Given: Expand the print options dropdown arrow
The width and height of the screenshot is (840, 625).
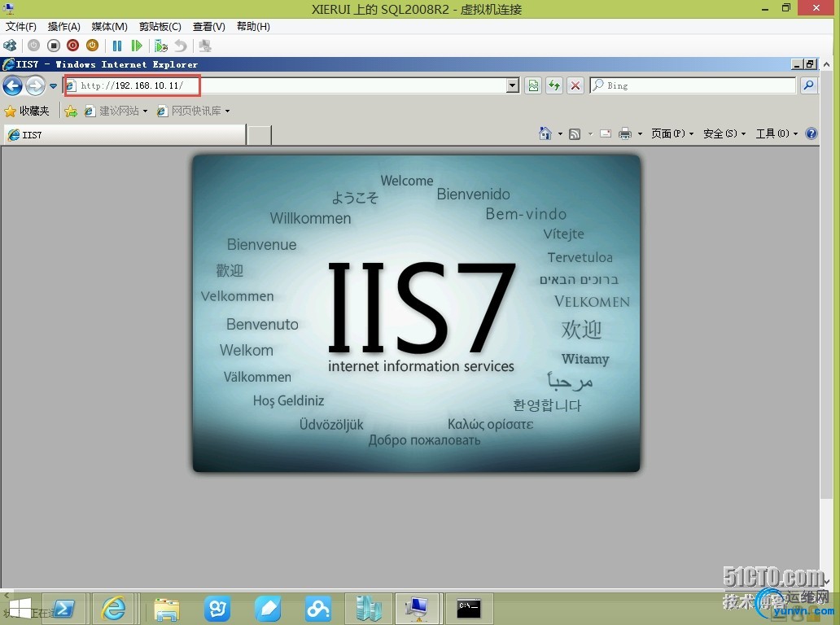Looking at the screenshot, I should coord(640,134).
